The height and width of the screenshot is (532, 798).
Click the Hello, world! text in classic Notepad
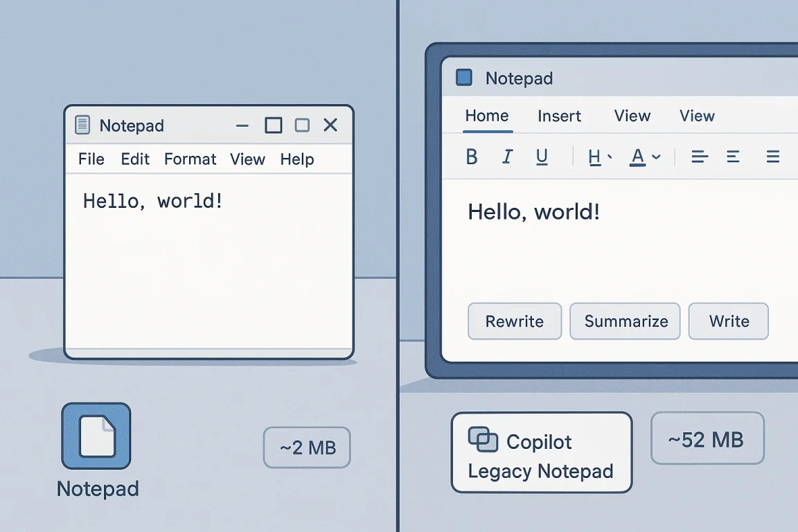152,201
